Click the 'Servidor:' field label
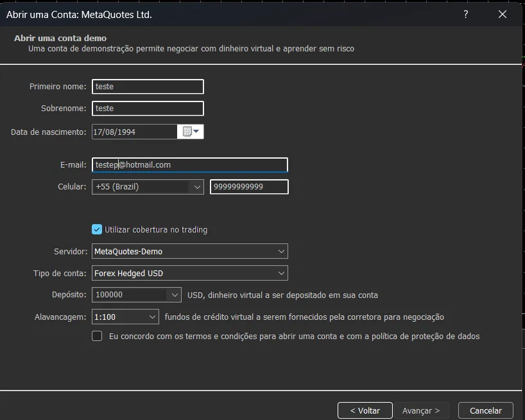 click(71, 251)
